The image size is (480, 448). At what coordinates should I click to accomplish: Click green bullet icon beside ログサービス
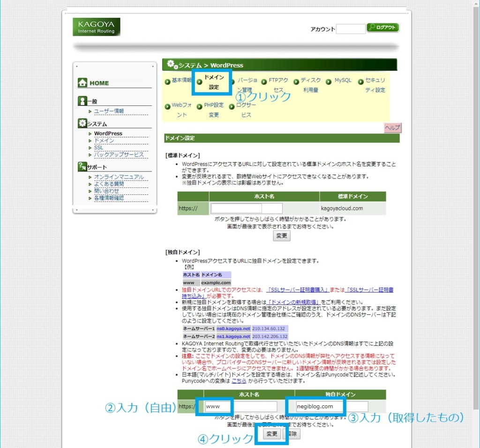click(232, 107)
